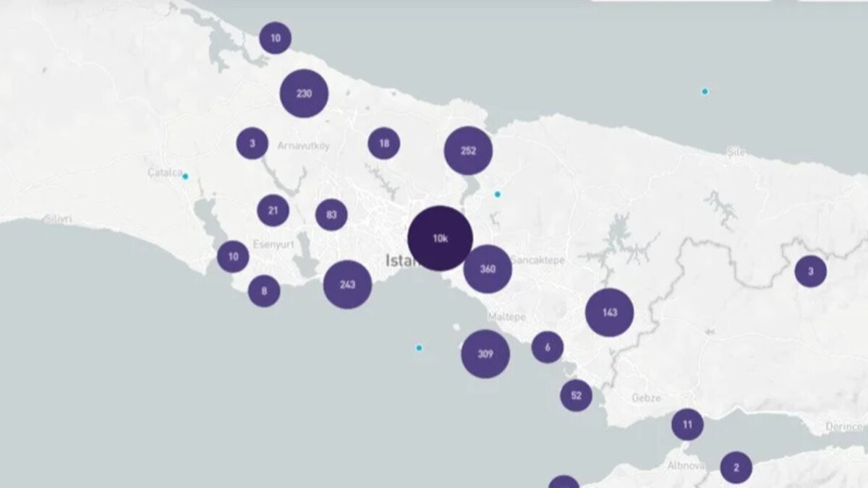Click the 8 cluster marker on the south coast
Image resolution: width=868 pixels, height=488 pixels.
pos(263,291)
